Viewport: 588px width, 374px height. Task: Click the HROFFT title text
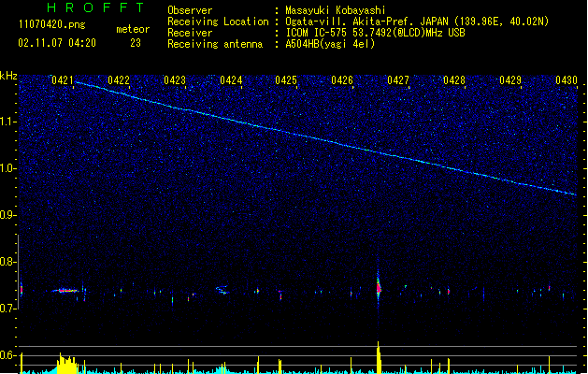(x=95, y=7)
